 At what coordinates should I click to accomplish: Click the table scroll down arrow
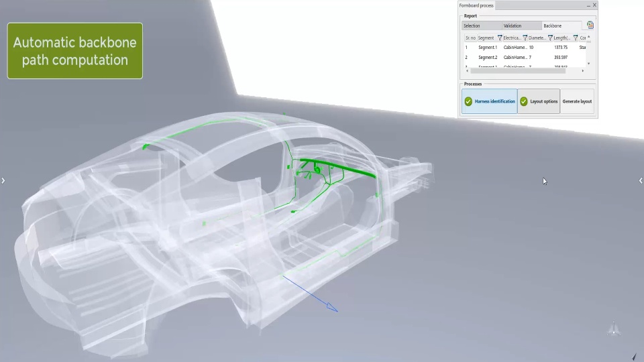[x=588, y=64]
